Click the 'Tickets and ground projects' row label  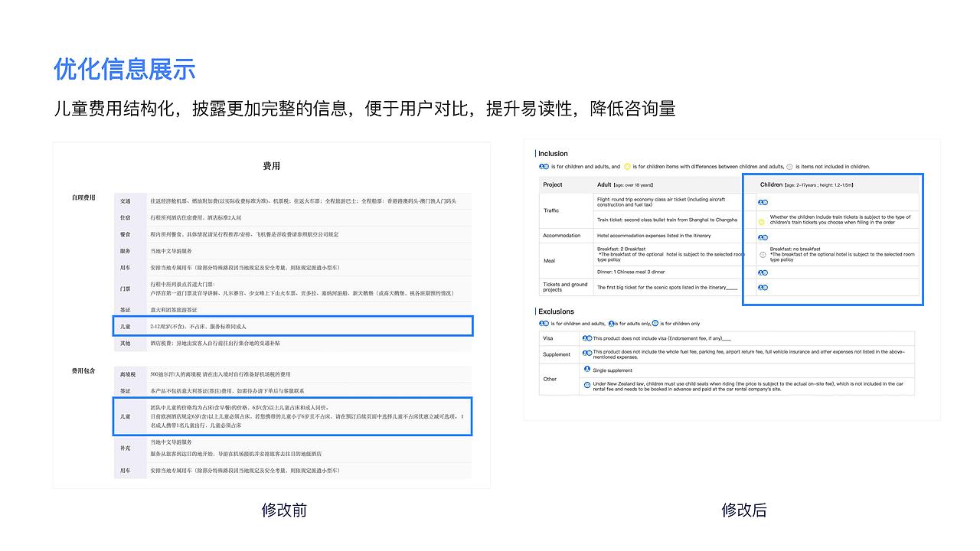(566, 287)
